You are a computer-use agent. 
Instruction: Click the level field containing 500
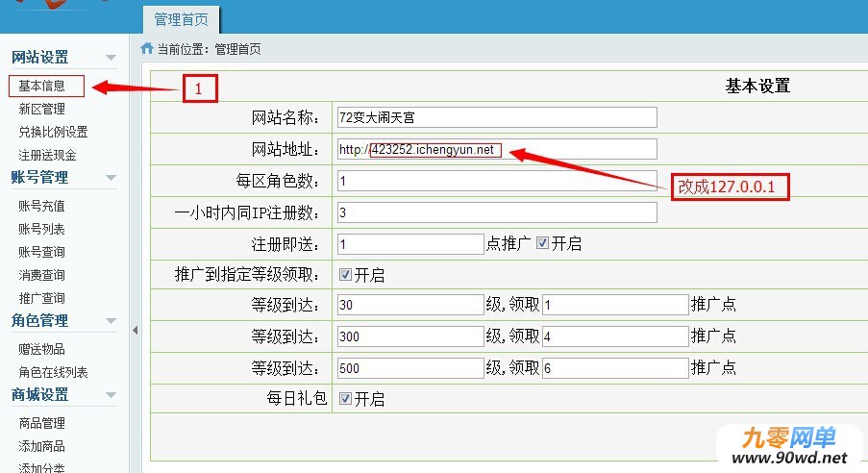click(x=410, y=368)
